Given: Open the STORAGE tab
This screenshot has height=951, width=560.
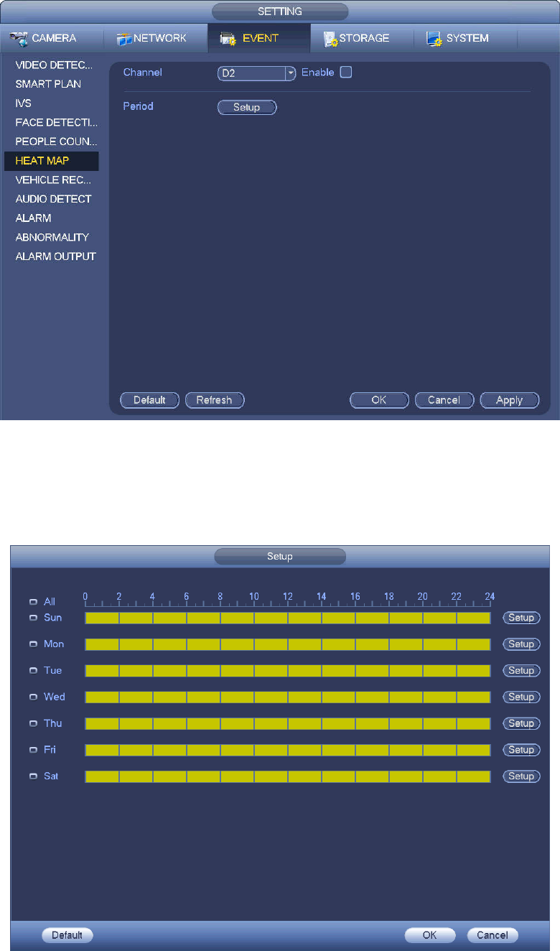Looking at the screenshot, I should click(362, 38).
